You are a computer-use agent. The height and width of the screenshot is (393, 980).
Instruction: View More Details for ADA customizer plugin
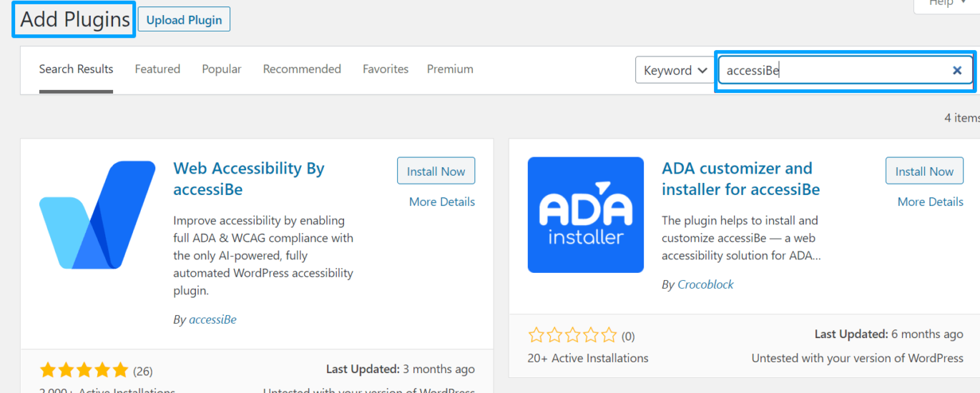tap(931, 202)
